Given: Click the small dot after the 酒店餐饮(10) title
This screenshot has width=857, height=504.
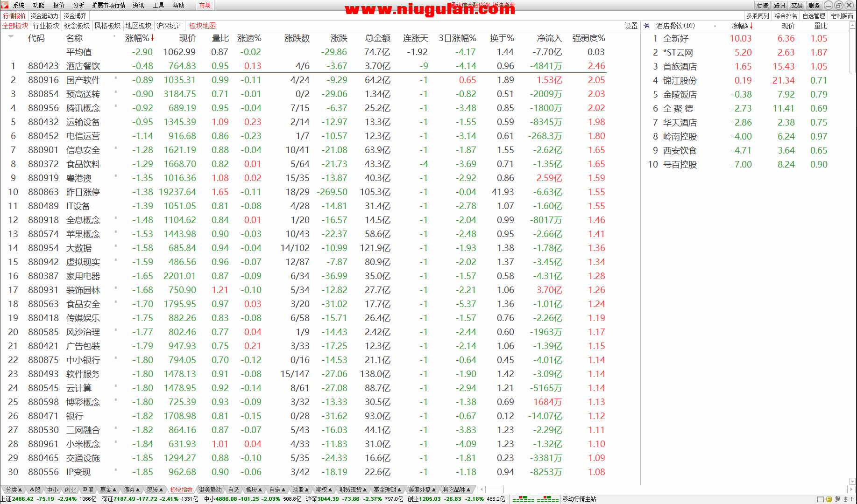Looking at the screenshot, I should [715, 26].
